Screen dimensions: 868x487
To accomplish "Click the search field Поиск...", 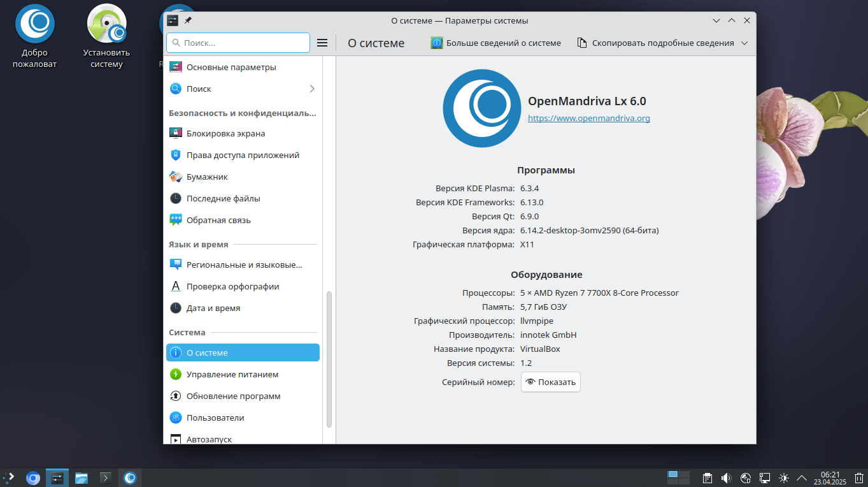I will (x=238, y=43).
